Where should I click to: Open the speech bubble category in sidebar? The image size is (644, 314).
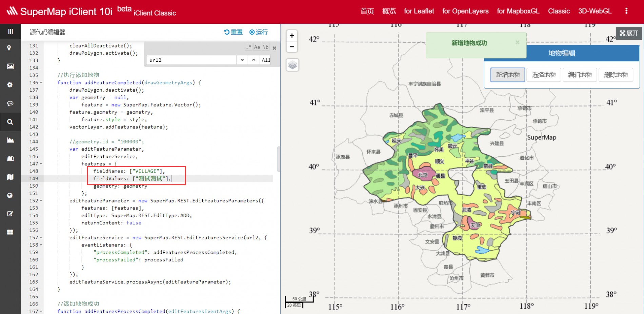10,103
